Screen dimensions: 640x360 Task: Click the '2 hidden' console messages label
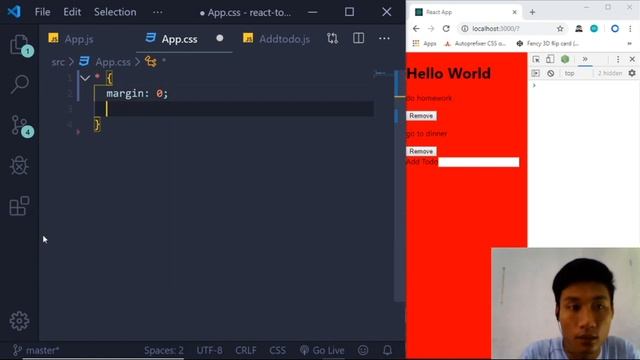(x=610, y=73)
